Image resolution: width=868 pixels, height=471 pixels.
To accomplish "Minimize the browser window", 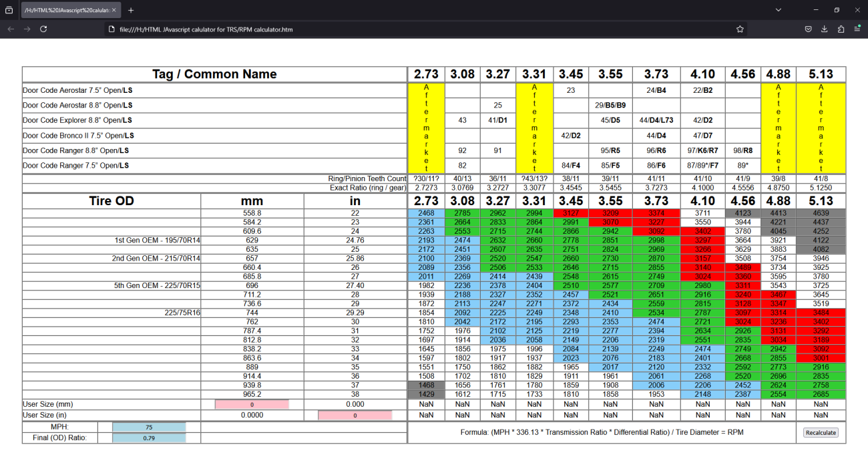I will (x=816, y=10).
